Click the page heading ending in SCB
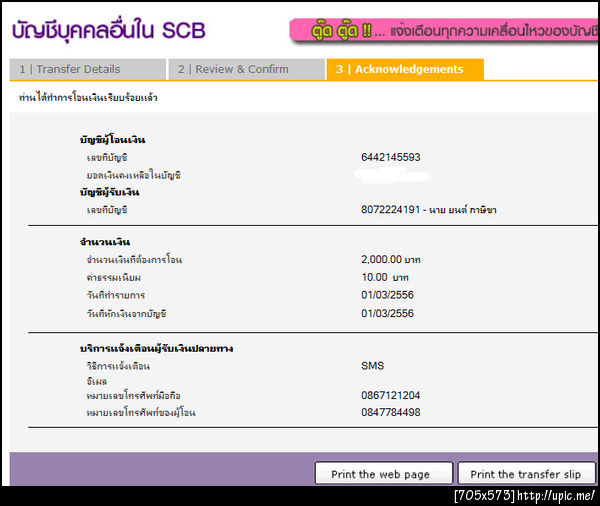Viewport: 600px width, 506px height. tap(109, 31)
